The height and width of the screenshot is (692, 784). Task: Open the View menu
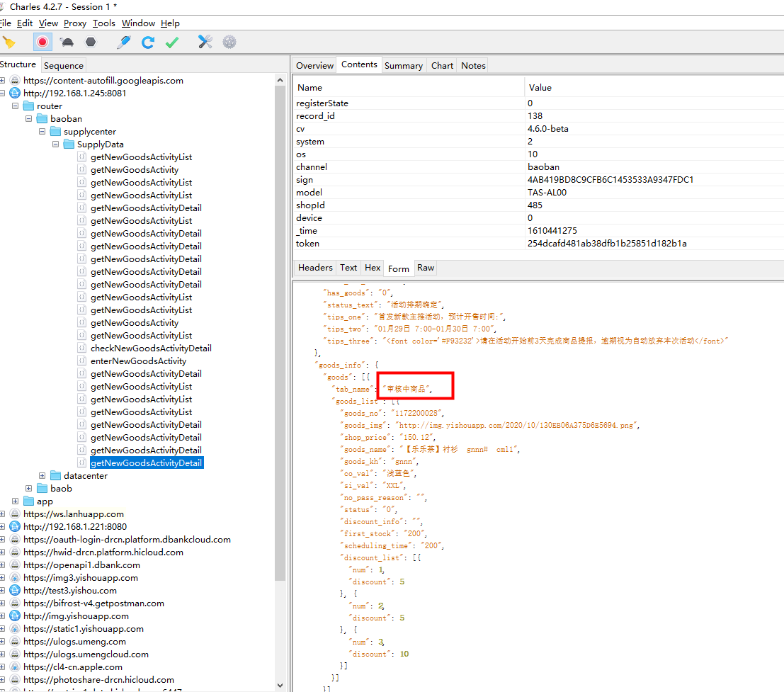[x=48, y=23]
